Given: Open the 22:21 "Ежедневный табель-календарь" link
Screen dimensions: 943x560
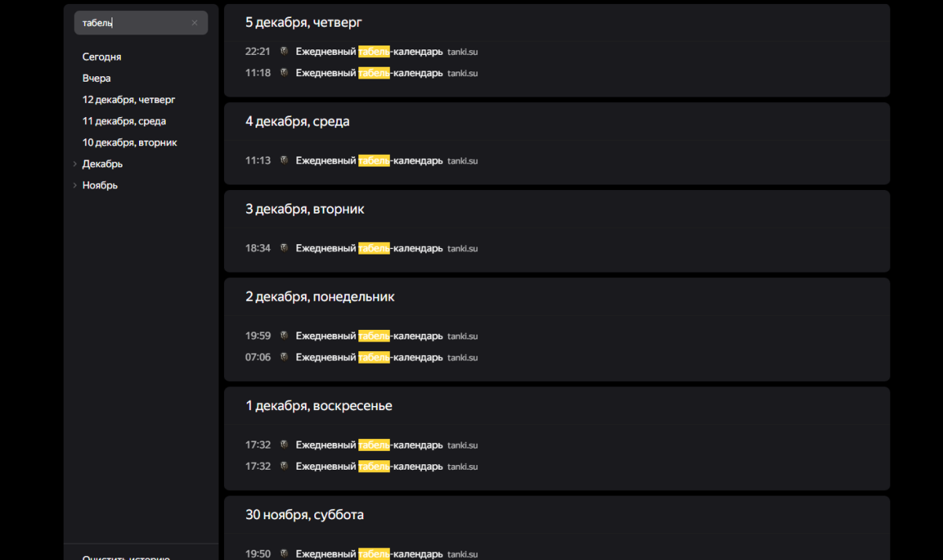Looking at the screenshot, I should 369,52.
